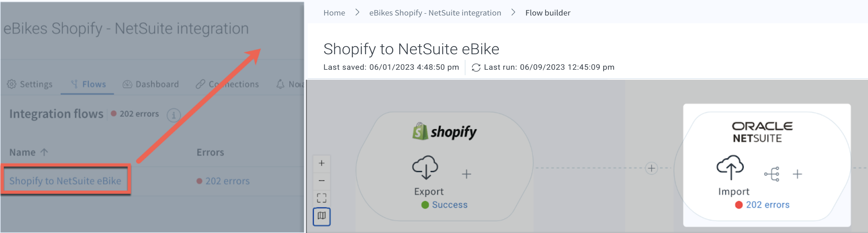Add a step with the plus beside Export
This screenshot has width=868, height=233.
tap(466, 174)
